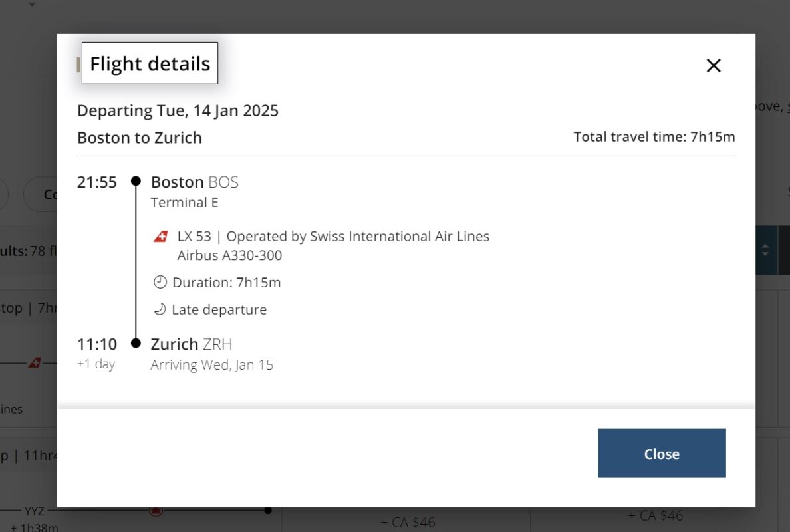Click the YYZ timeline marker dot
The height and width of the screenshot is (532, 790).
[x=267, y=511]
